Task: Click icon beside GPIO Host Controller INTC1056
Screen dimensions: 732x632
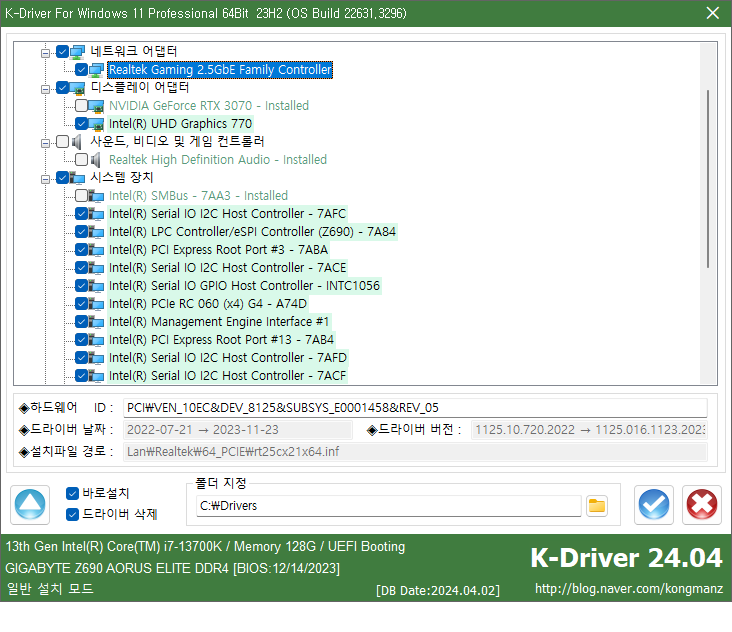Action: tap(96, 286)
